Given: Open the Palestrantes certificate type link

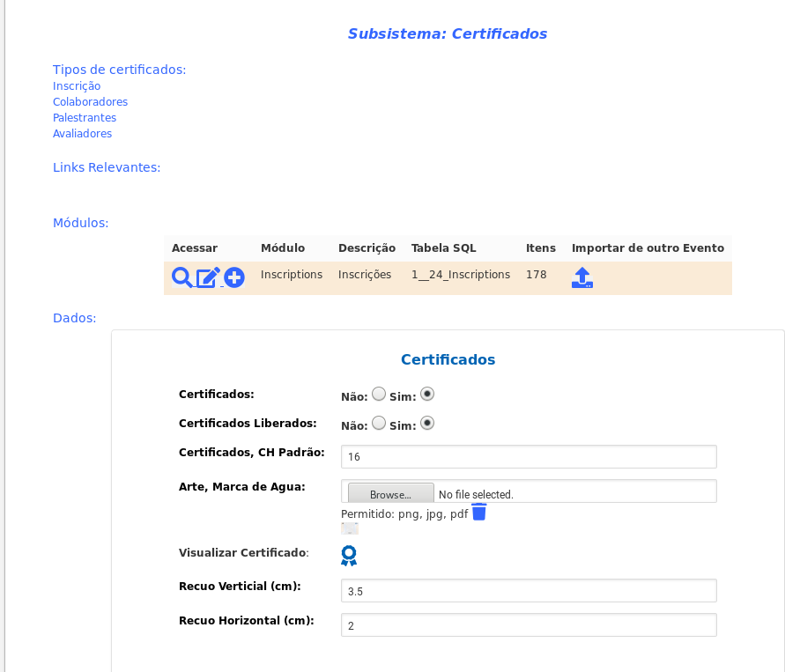Looking at the screenshot, I should coord(85,118).
